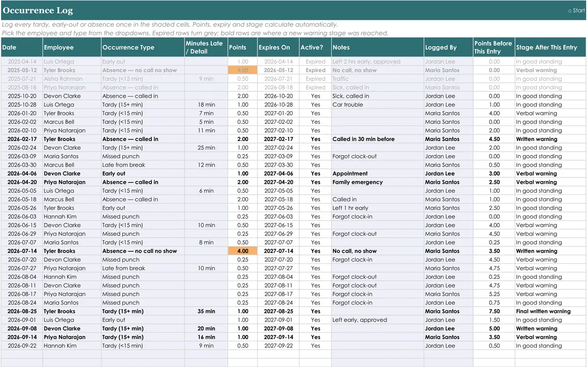Select the 'Final written warning' stage cell

(550, 311)
